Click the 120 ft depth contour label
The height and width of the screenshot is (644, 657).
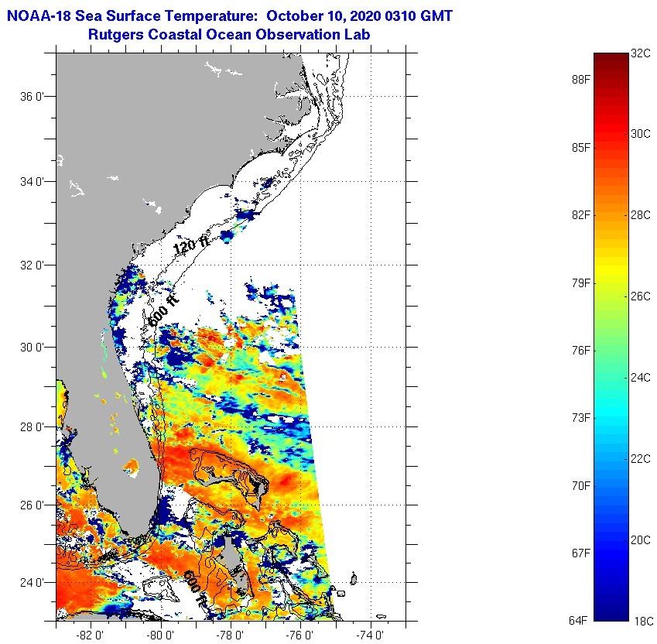click(191, 245)
